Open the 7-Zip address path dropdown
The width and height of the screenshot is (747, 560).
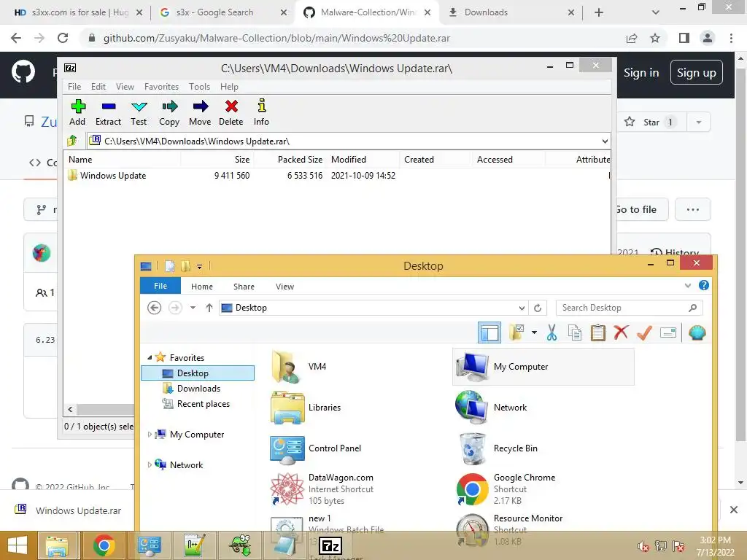coord(605,141)
